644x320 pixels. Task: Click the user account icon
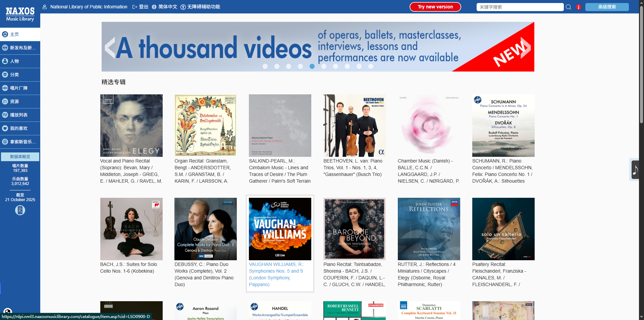[x=45, y=7]
